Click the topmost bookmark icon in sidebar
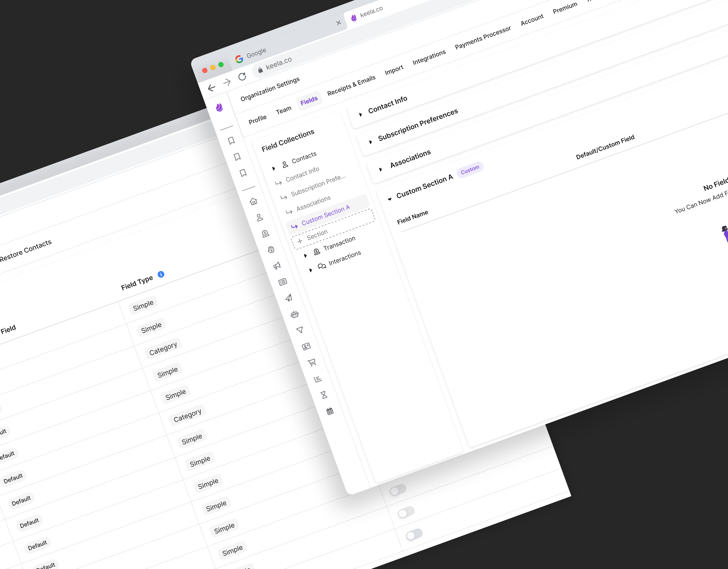The height and width of the screenshot is (569, 728). click(x=231, y=140)
